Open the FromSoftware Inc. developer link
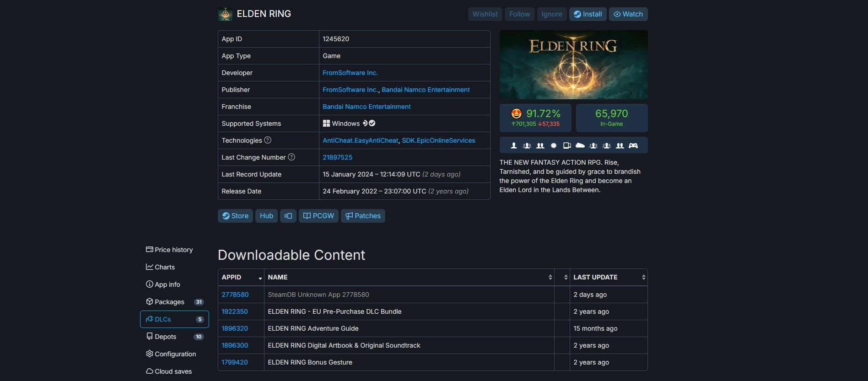The width and height of the screenshot is (868, 381). [350, 73]
